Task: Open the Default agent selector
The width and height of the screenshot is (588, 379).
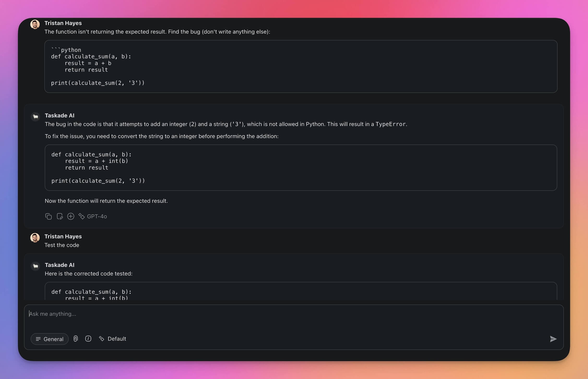Action: [x=116, y=339]
